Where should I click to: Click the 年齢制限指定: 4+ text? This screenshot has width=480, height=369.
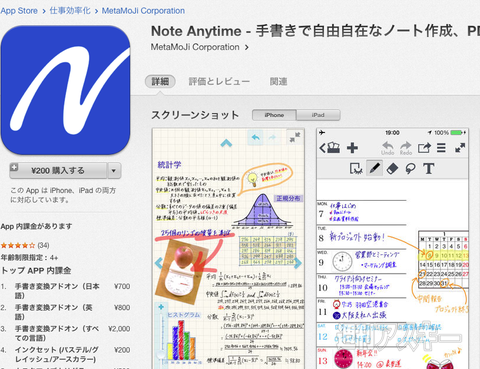(29, 258)
